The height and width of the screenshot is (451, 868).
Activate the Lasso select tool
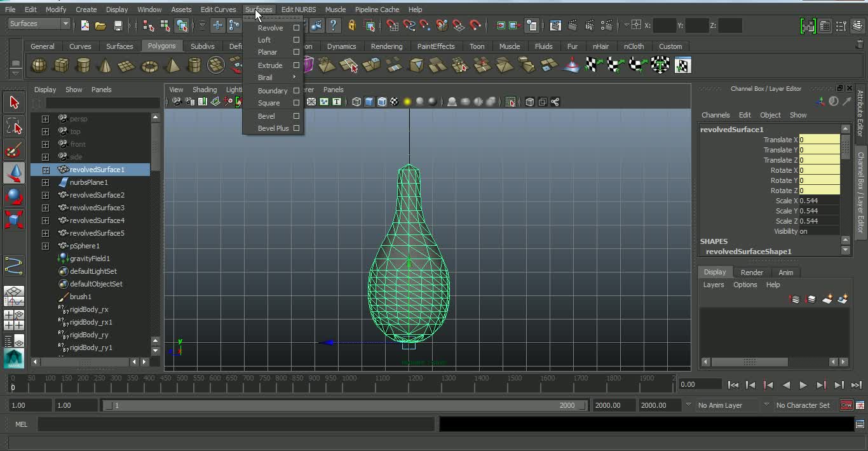14,126
